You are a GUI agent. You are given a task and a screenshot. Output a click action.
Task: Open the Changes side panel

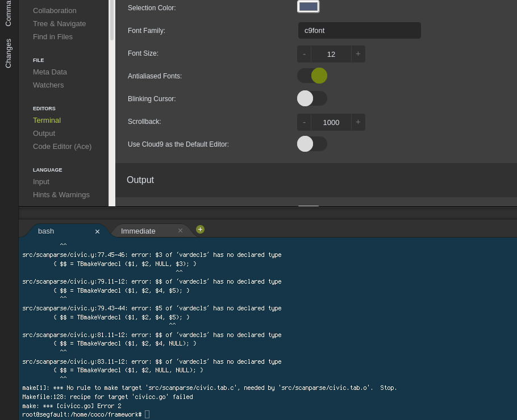[9, 53]
